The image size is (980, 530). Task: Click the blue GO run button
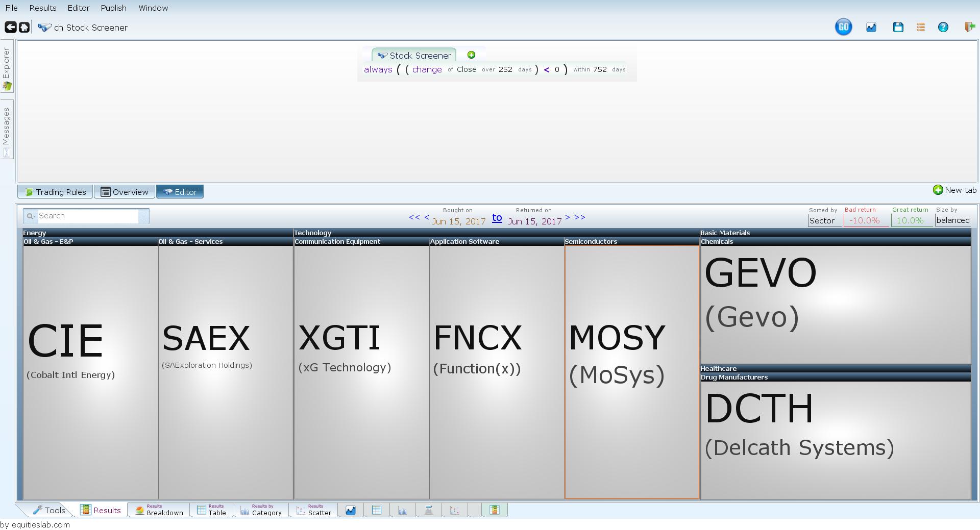tap(843, 27)
